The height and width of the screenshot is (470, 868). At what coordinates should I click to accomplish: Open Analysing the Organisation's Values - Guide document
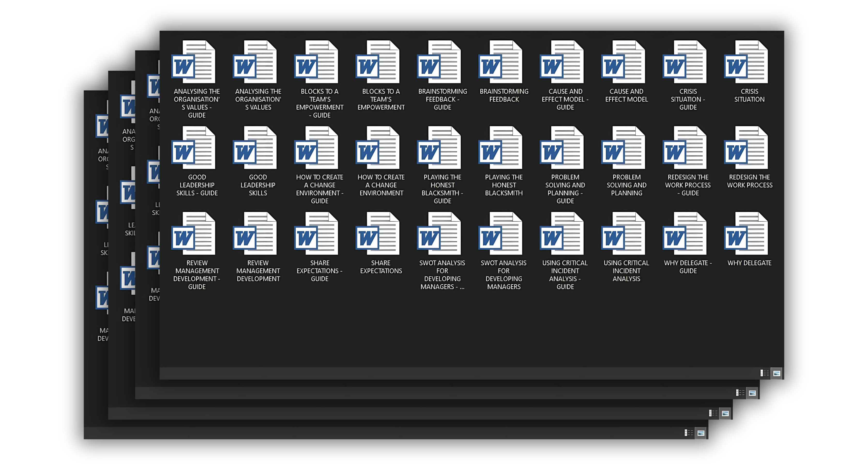coord(193,62)
